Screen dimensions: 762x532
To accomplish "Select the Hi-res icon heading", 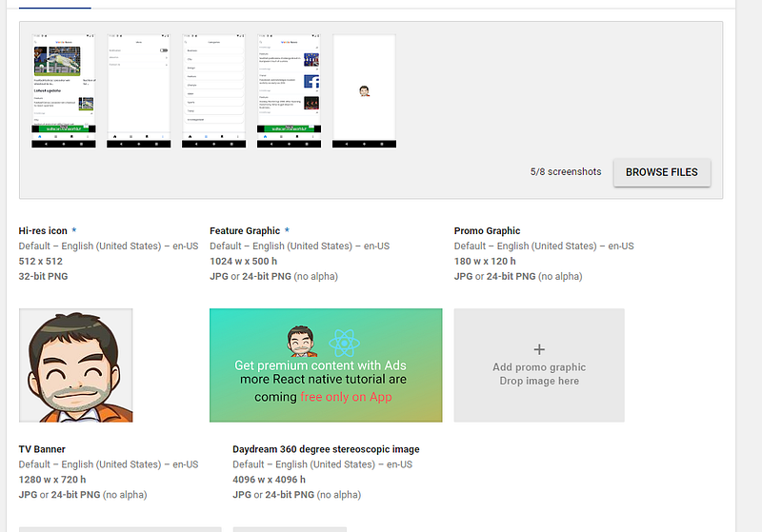I will 43,230.
